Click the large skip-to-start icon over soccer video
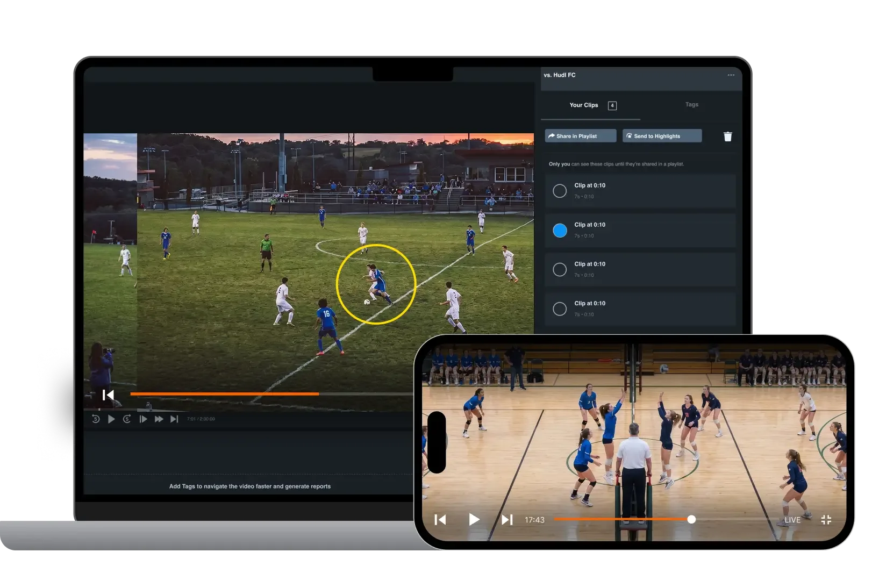879x588 pixels. pyautogui.click(x=108, y=395)
